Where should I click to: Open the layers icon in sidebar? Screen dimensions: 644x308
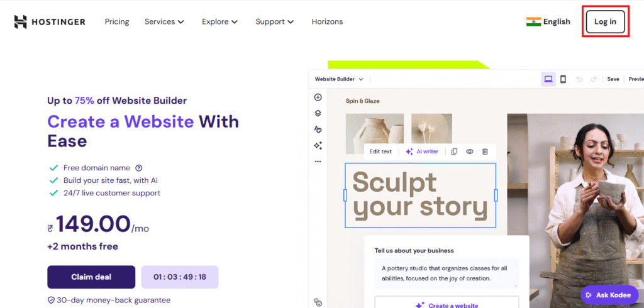(x=318, y=113)
